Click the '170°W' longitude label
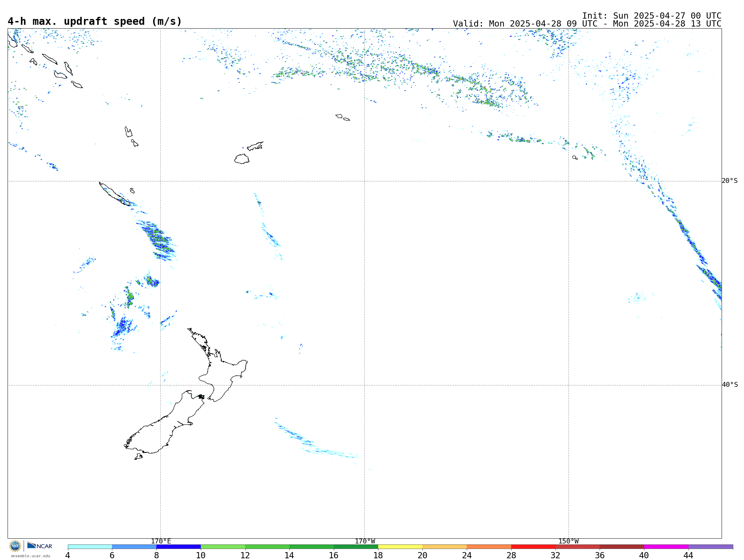The image size is (744, 560). 365,541
